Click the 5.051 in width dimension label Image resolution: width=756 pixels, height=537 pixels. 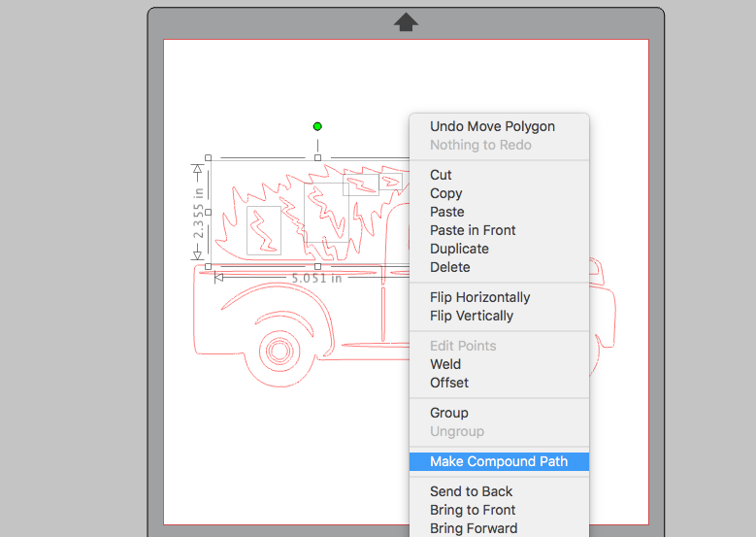[x=316, y=279]
